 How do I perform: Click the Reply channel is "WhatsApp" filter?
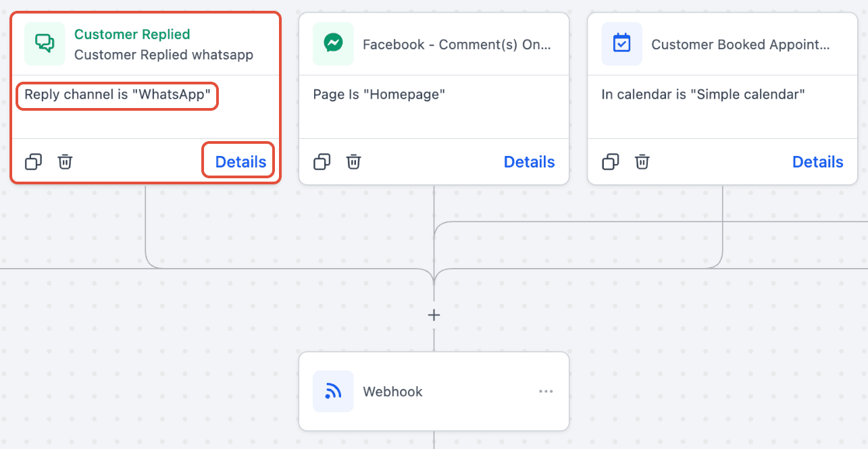[117, 95]
